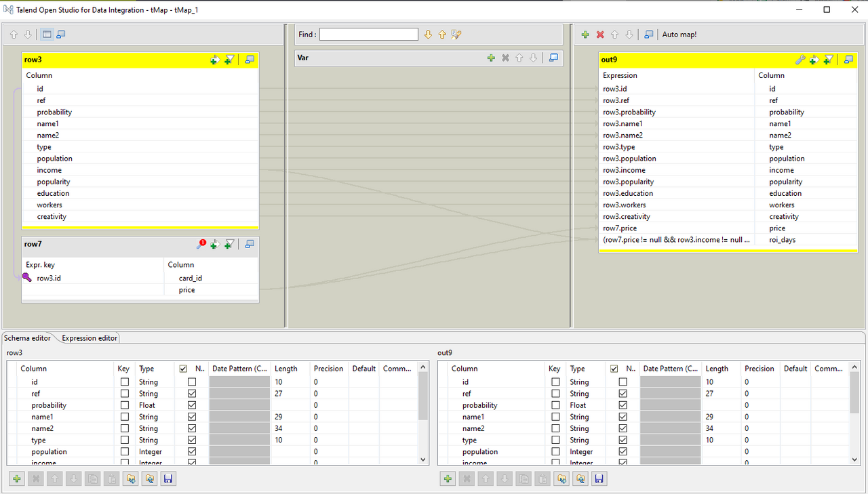Screen dimensions: 868x494
Task: Select Float type cell for row3 probability
Action: coord(155,405)
